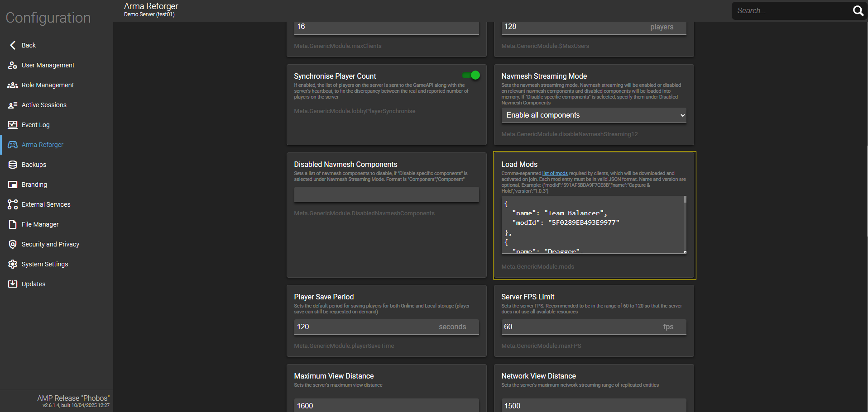868x412 pixels.
Task: Go Back from the configuration menu
Action: (57, 45)
